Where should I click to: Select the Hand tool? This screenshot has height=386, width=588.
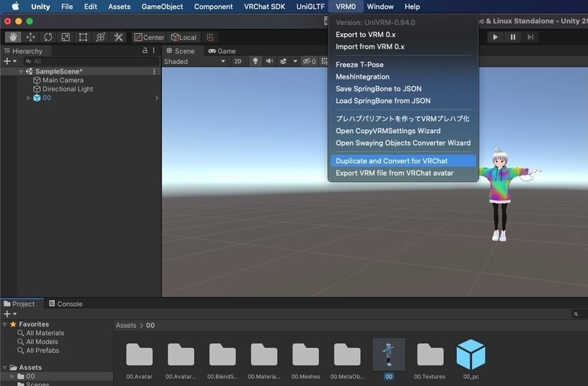click(12, 37)
